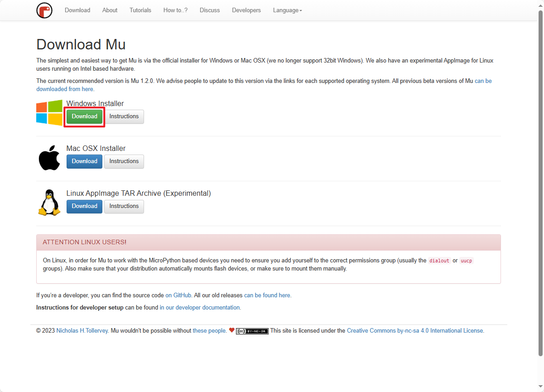The height and width of the screenshot is (392, 544).
Task: Navigate to How to..? section
Action: (175, 10)
